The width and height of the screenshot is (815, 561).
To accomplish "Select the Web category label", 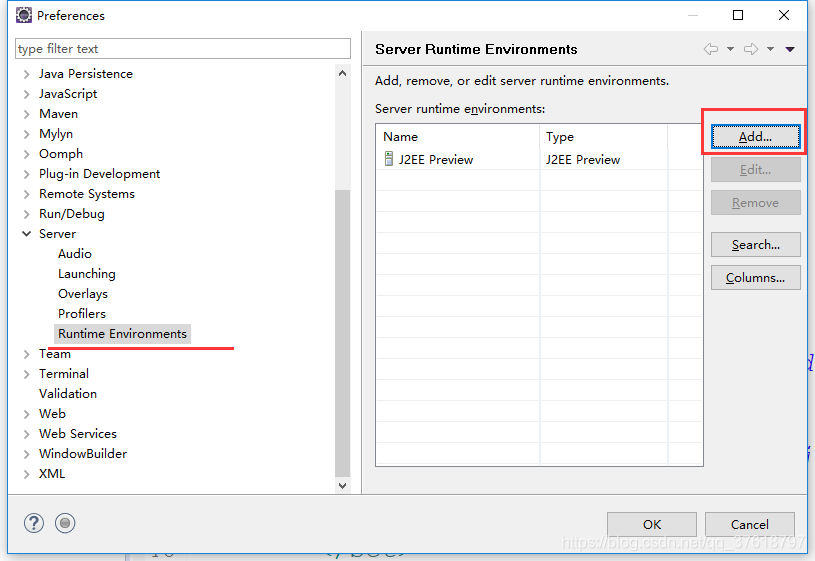I will click(x=52, y=414).
